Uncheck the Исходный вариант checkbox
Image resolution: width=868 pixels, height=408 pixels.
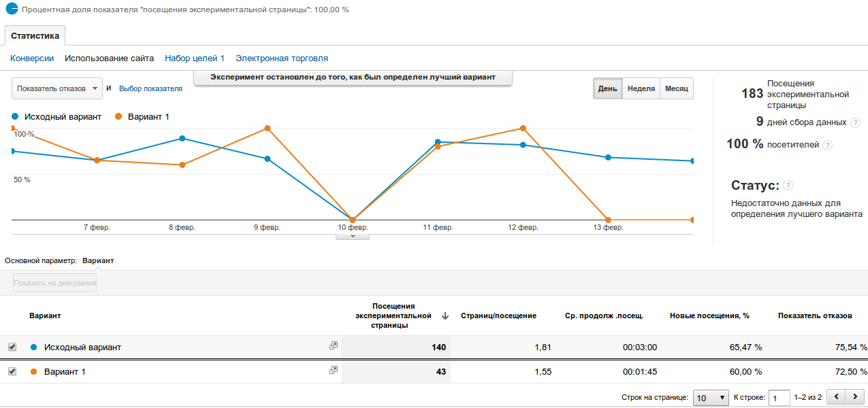point(12,347)
